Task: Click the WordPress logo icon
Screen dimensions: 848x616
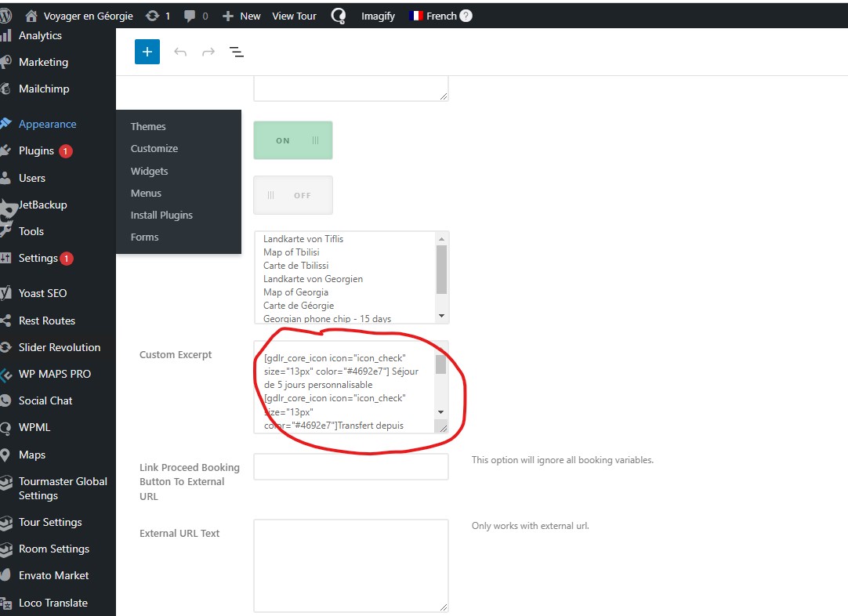Action: click(5, 16)
